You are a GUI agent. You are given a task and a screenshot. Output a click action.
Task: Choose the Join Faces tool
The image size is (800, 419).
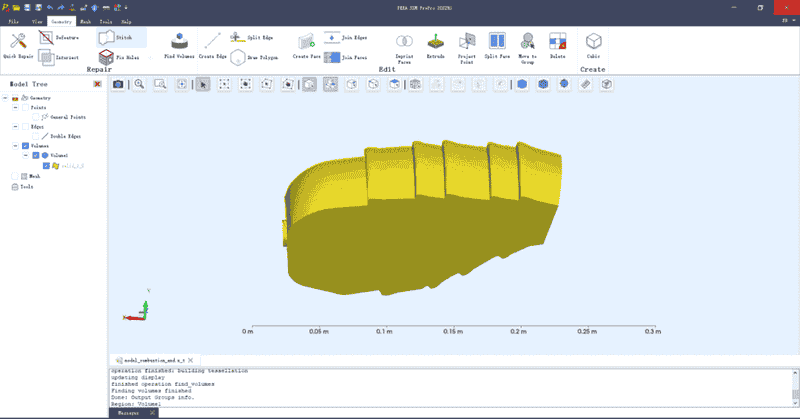point(345,57)
